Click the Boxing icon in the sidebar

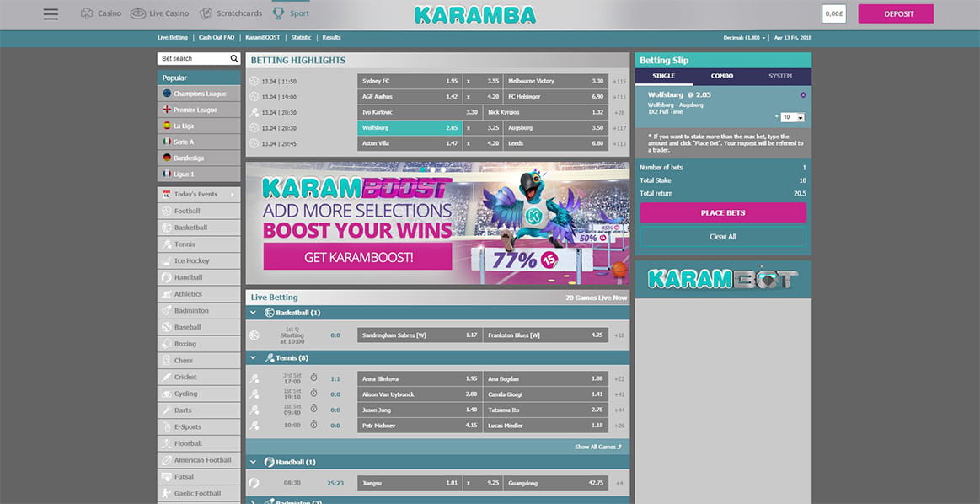click(167, 343)
